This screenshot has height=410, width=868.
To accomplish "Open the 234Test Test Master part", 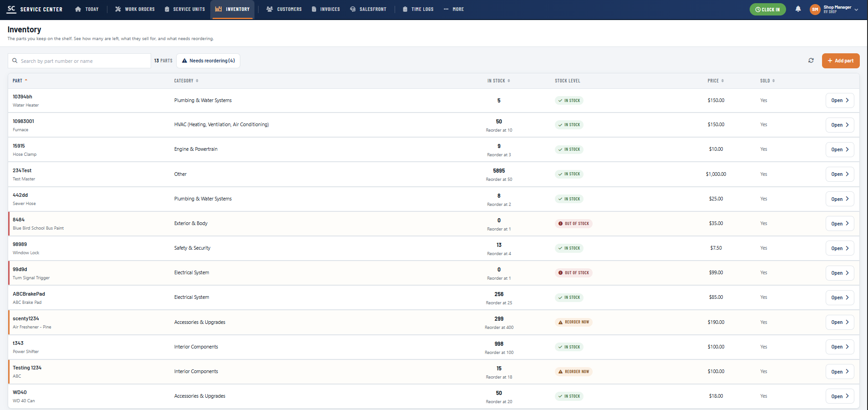I will click(839, 174).
